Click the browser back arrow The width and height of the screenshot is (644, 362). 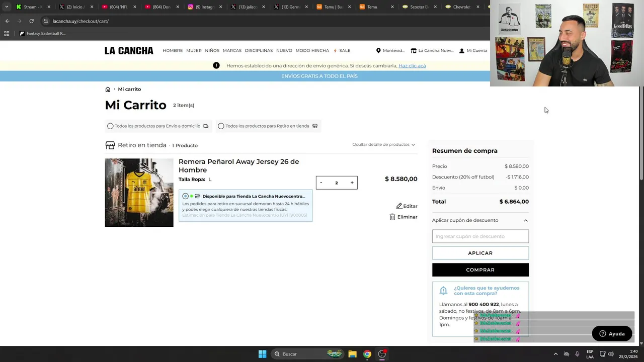pos(7,21)
